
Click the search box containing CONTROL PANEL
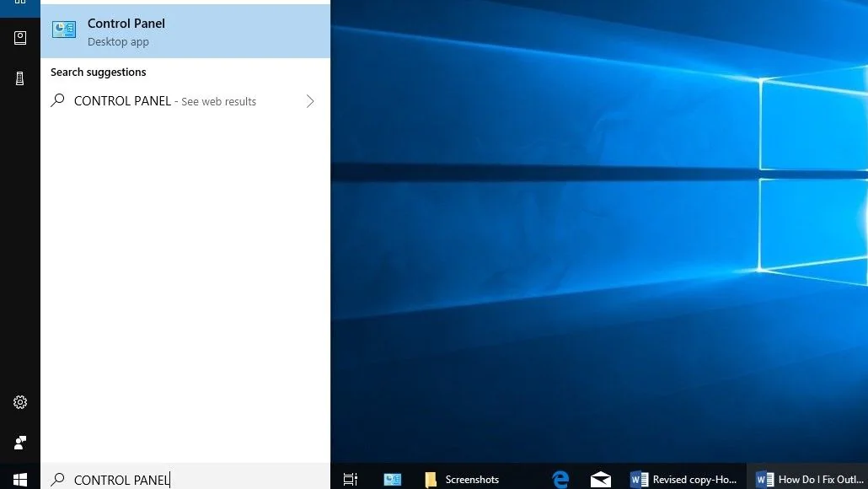(185, 479)
